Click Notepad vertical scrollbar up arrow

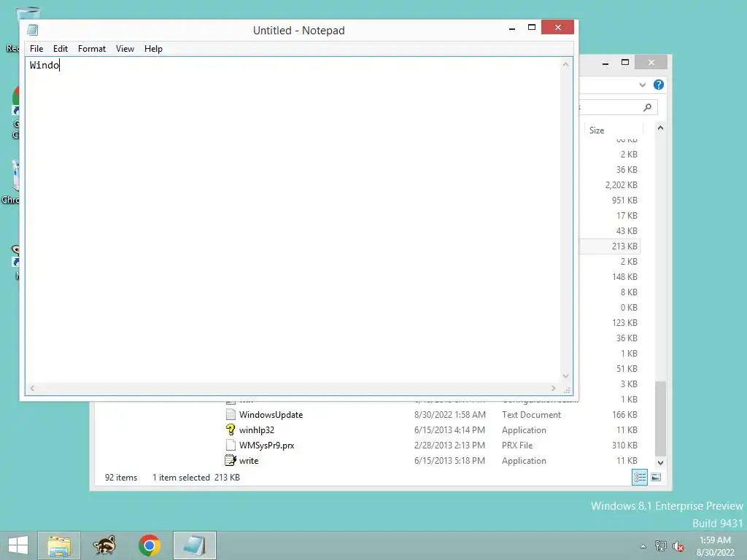click(x=565, y=64)
